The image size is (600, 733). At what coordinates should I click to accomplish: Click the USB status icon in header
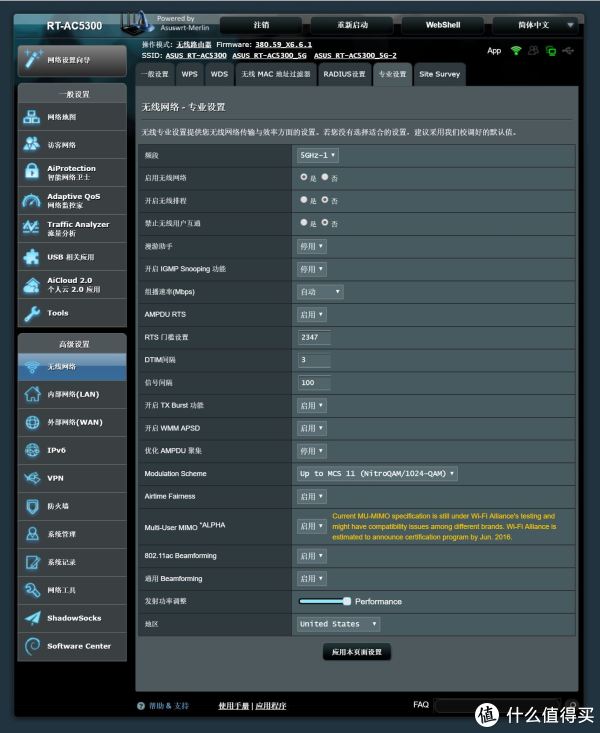click(x=569, y=51)
